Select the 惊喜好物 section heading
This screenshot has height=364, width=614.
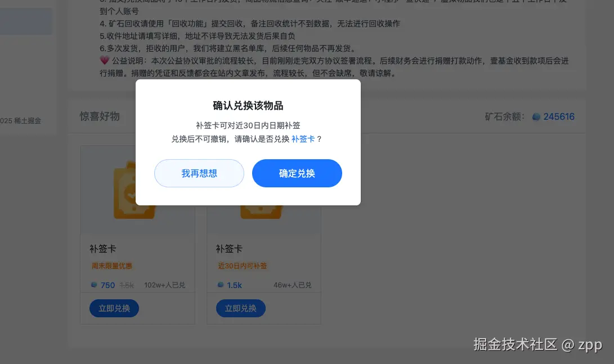[100, 116]
